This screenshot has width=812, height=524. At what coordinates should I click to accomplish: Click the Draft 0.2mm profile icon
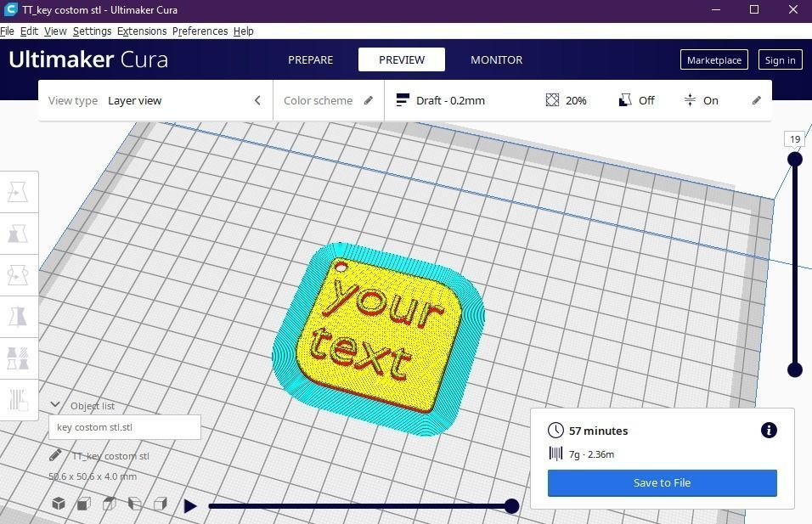click(x=403, y=100)
